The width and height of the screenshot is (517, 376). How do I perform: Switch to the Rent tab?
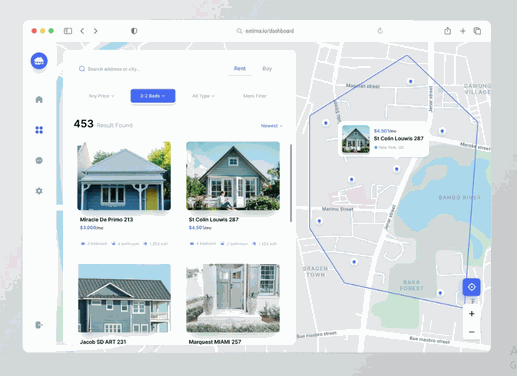(240, 69)
